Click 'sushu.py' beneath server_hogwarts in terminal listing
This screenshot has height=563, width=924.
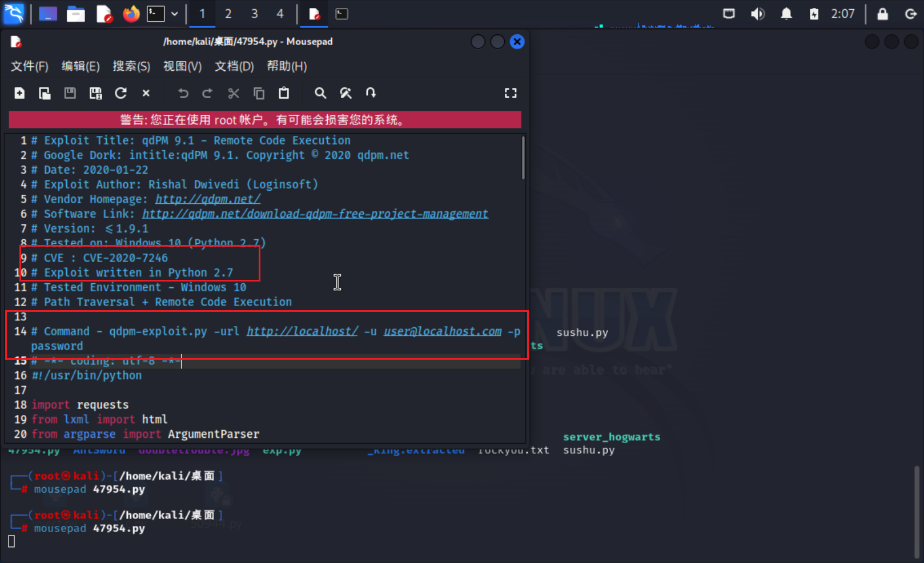(x=589, y=451)
